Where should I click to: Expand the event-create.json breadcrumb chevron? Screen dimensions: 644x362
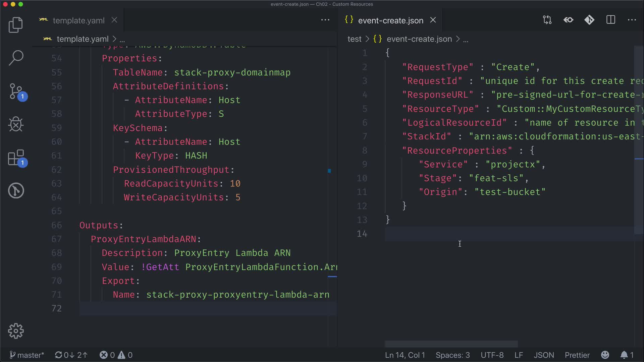[x=458, y=39]
